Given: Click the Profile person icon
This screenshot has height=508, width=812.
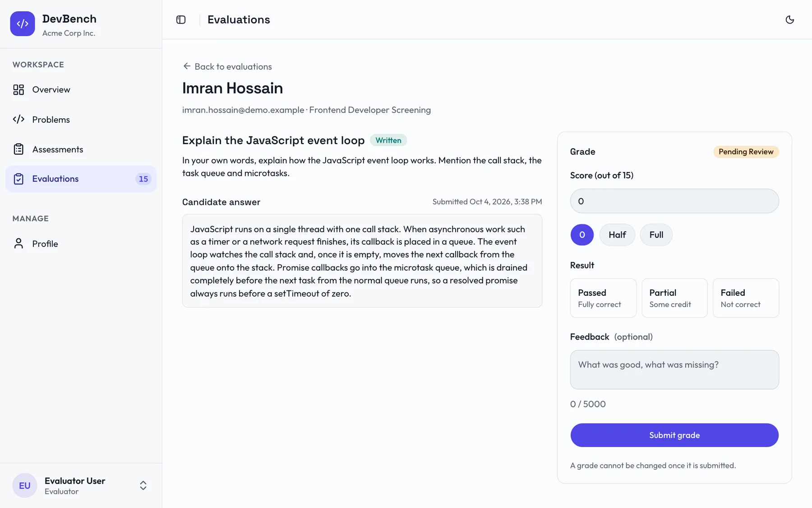Looking at the screenshot, I should pos(18,244).
